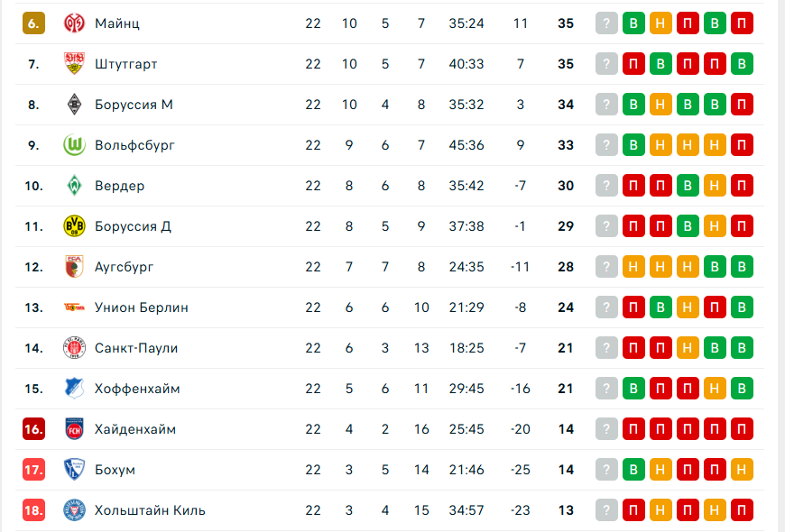785x532 pixels.
Task: Click the Borussia Dortmund BVB logo
Action: [x=74, y=225]
